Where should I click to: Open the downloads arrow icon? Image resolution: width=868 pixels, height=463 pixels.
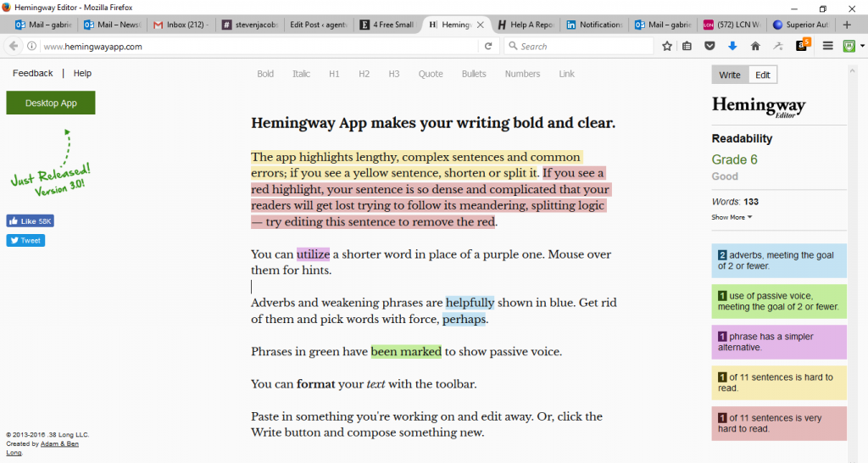(x=732, y=46)
